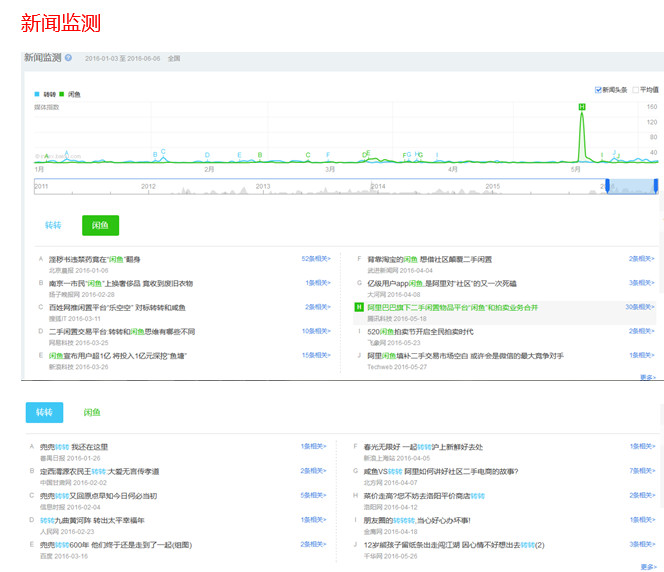Click the right handle of the timeline range slider

click(x=656, y=185)
